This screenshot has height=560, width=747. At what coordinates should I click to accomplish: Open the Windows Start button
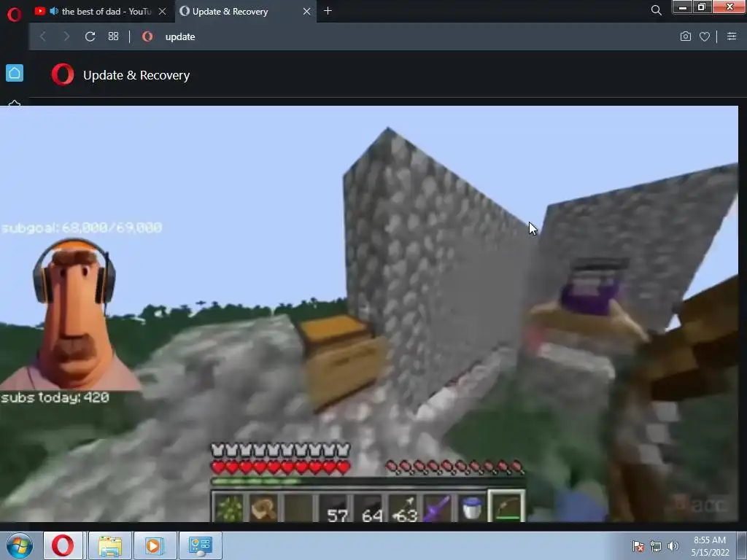click(20, 545)
